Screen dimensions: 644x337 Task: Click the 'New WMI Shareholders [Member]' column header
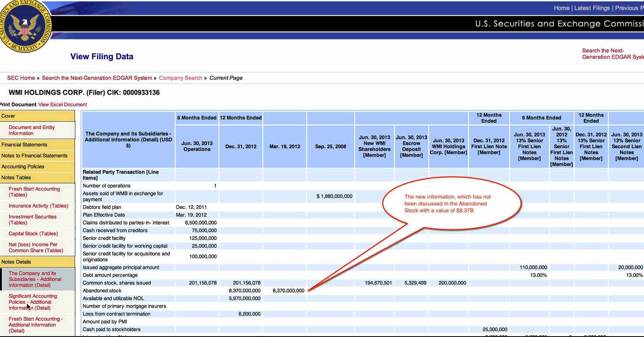pos(374,146)
